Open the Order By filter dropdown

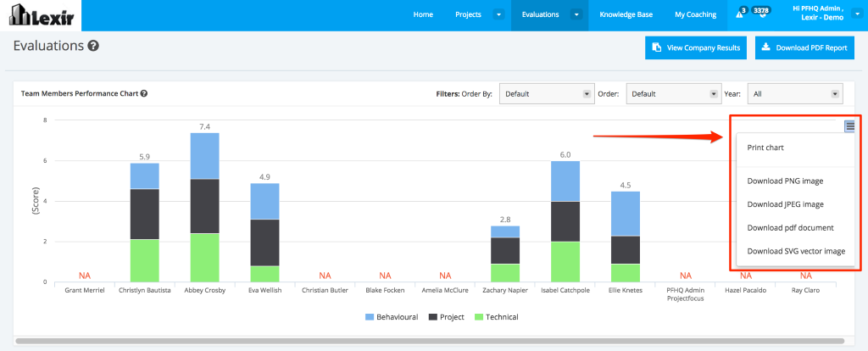click(547, 93)
